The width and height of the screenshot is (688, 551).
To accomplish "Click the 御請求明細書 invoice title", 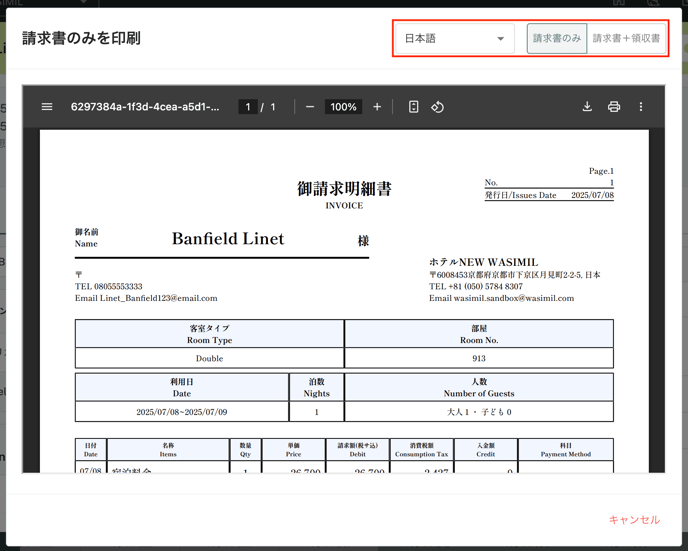I will (344, 189).
